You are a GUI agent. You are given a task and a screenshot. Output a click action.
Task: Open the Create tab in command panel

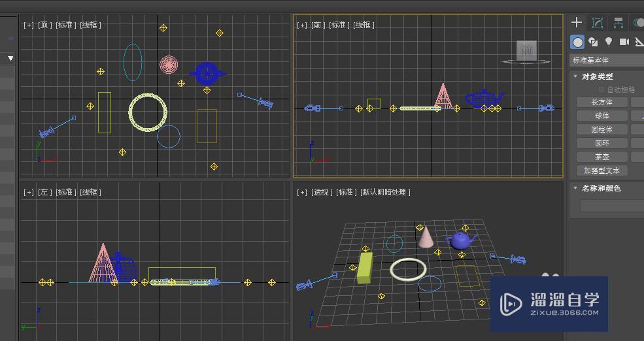pos(577,23)
